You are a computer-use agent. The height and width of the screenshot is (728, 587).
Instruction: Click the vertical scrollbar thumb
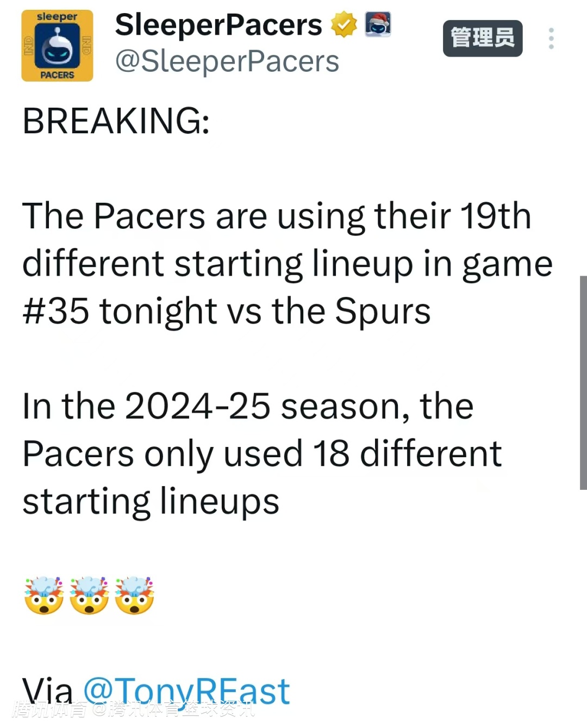point(583,382)
